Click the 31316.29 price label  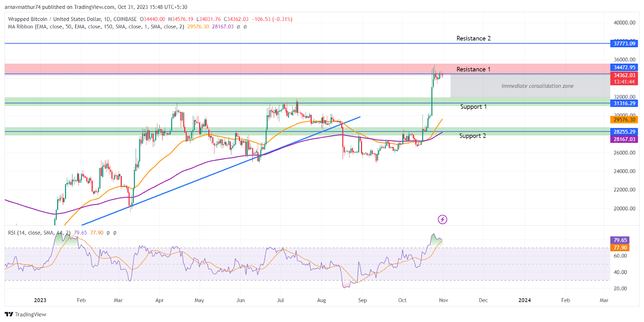click(x=624, y=104)
